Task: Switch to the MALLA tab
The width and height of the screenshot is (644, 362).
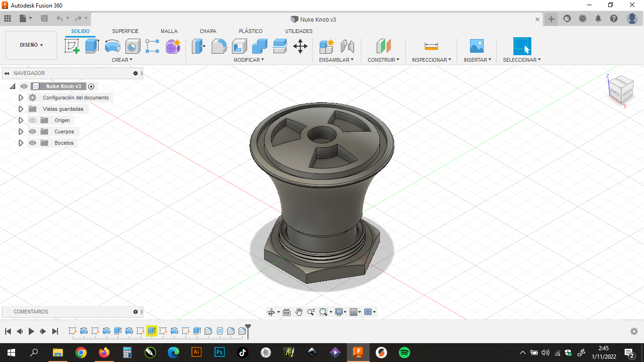Action: tap(169, 31)
